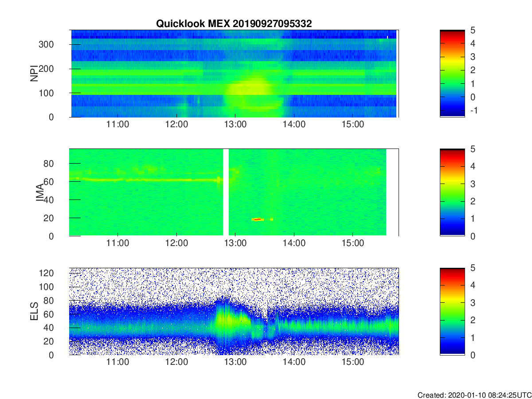Click the 0 label on the IMA colorbar

pos(472,236)
